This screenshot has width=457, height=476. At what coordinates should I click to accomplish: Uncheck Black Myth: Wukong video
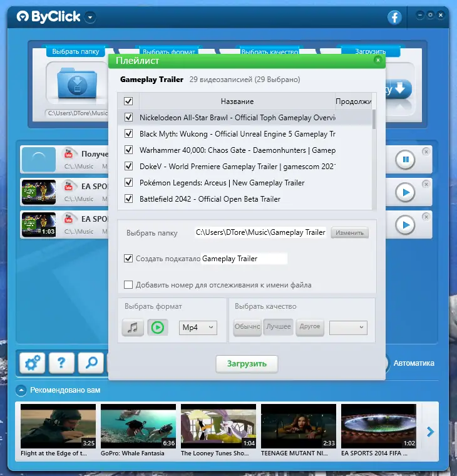128,133
